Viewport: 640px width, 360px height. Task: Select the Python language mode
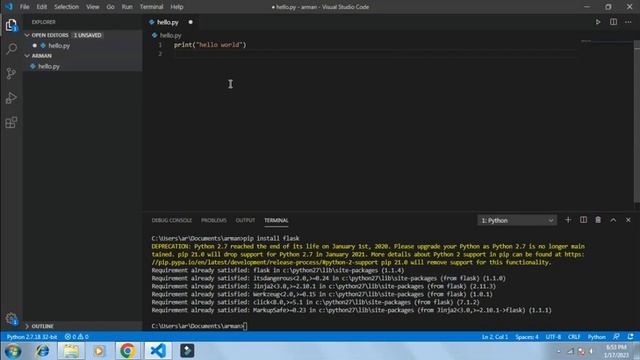(597, 337)
